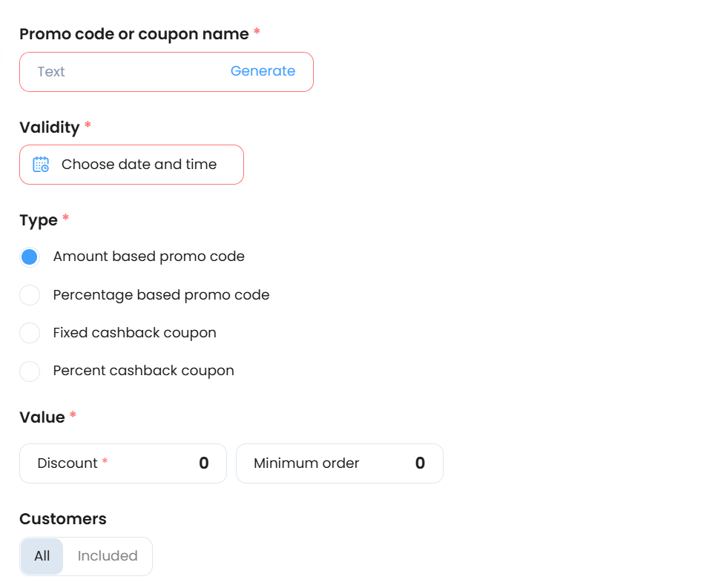Switch Customers to the Included tab

(x=108, y=556)
